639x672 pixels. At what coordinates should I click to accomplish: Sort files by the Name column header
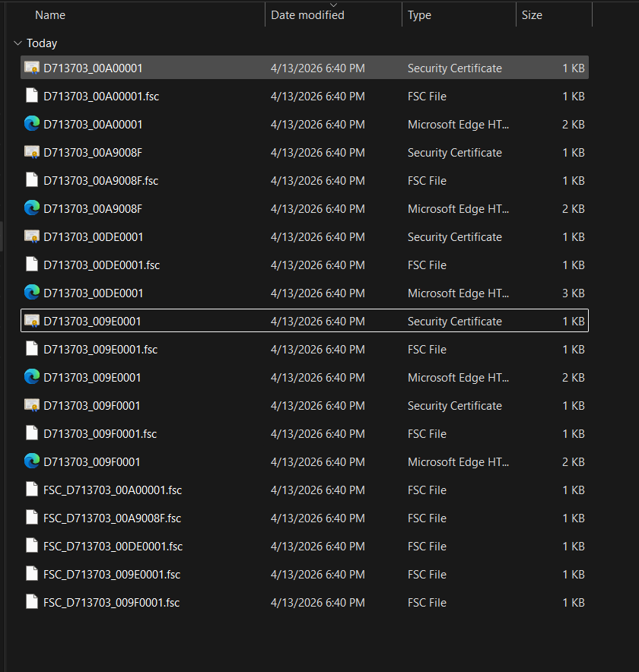pyautogui.click(x=50, y=15)
